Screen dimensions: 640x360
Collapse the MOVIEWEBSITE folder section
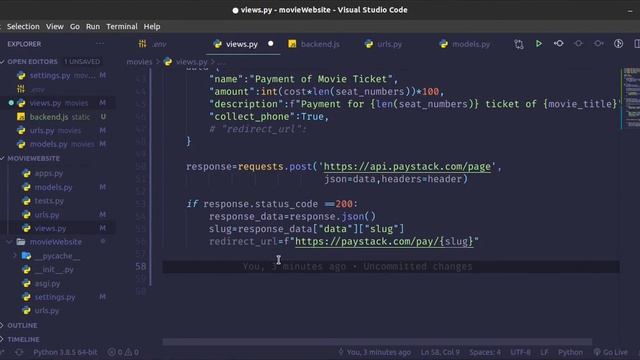coord(33,158)
